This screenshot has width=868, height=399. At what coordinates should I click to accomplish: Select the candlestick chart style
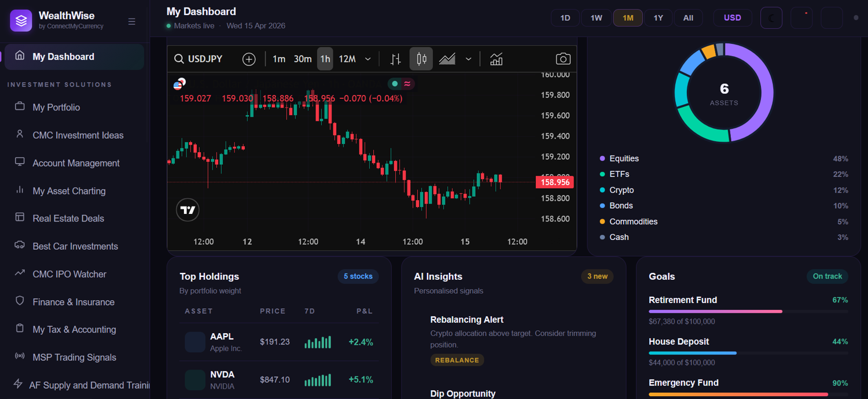(421, 59)
